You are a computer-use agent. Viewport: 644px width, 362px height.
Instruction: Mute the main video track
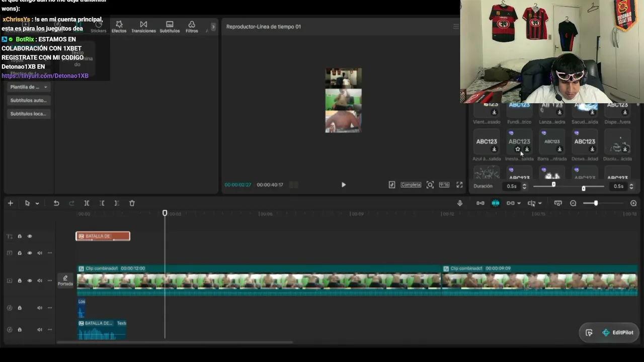[x=40, y=281]
